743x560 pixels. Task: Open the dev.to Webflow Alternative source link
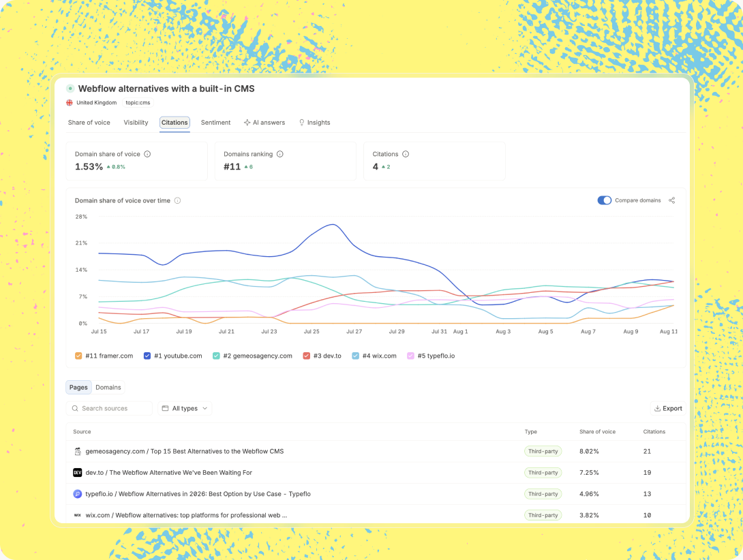168,473
